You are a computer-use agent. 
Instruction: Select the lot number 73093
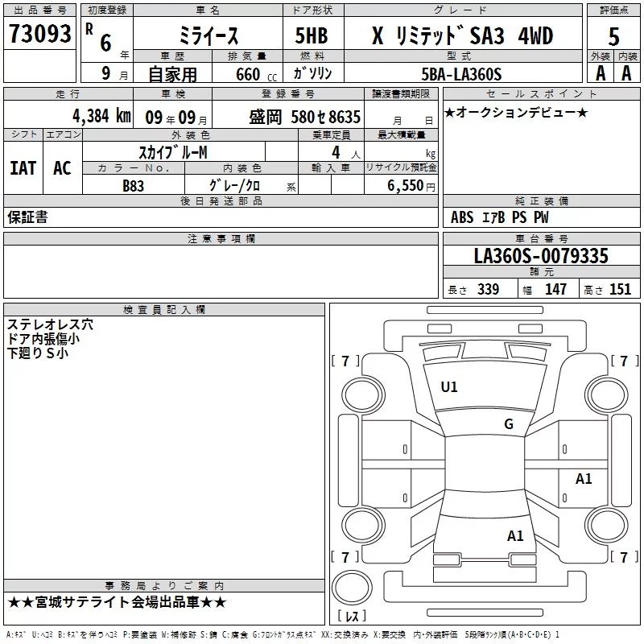point(39,34)
